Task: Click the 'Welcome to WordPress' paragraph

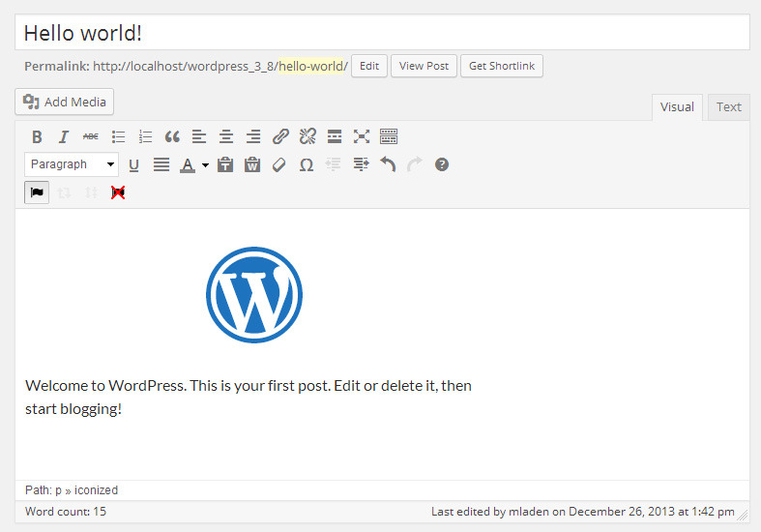Action: coord(248,397)
